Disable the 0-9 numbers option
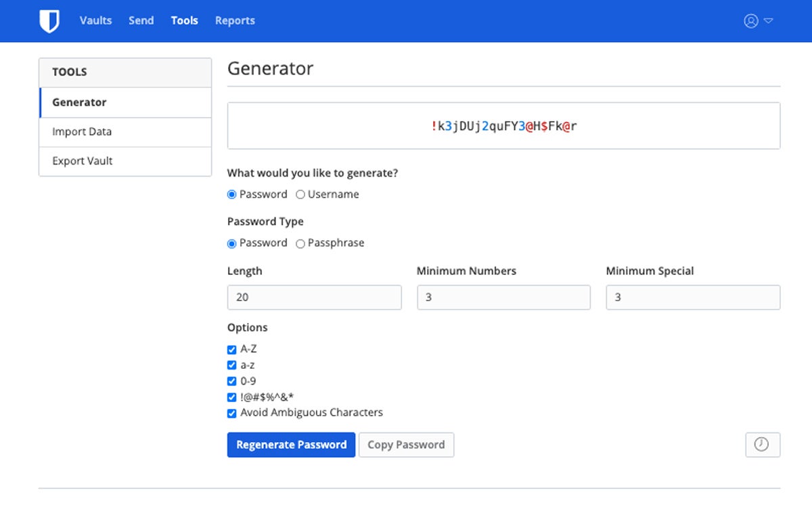 pyautogui.click(x=232, y=381)
